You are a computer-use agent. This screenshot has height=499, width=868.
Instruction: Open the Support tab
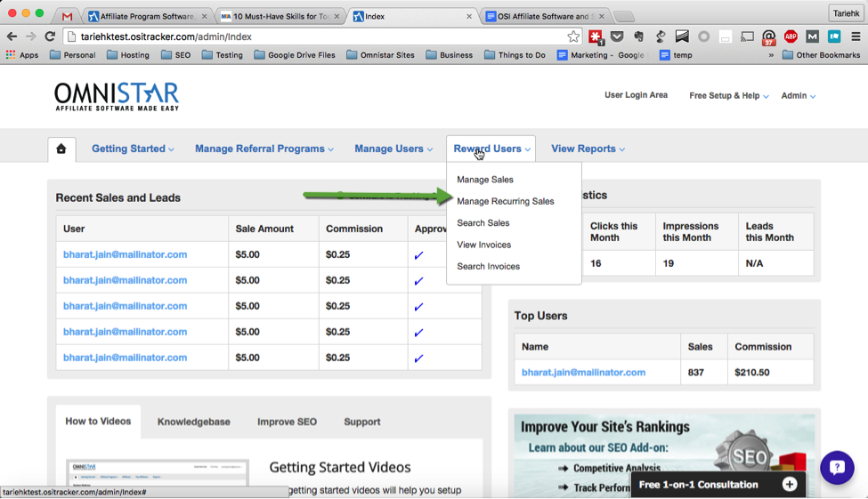[362, 422]
